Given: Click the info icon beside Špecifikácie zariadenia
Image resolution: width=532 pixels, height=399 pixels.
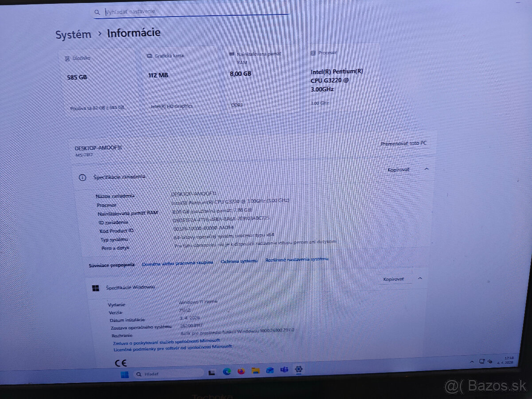Looking at the screenshot, I should (x=82, y=176).
